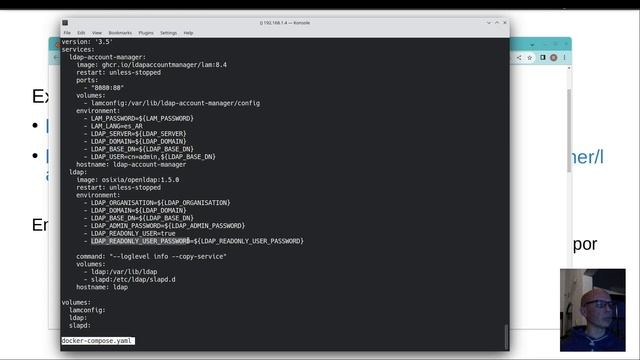Viewport: 640px width, 360px height.
Task: Minimize the Konsole window
Action: click(x=489, y=23)
